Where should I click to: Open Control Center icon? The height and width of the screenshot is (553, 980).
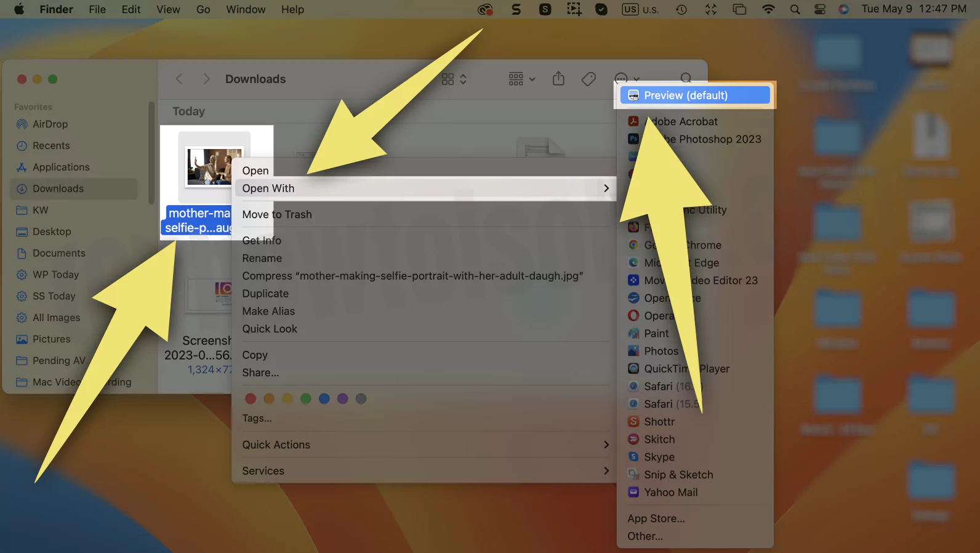pyautogui.click(x=819, y=9)
